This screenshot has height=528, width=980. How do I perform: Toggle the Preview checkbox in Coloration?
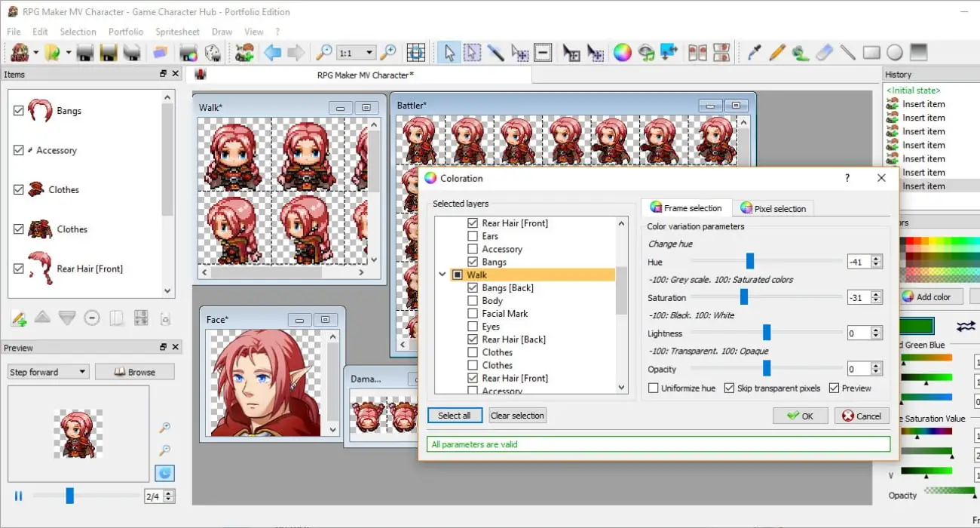coord(834,388)
